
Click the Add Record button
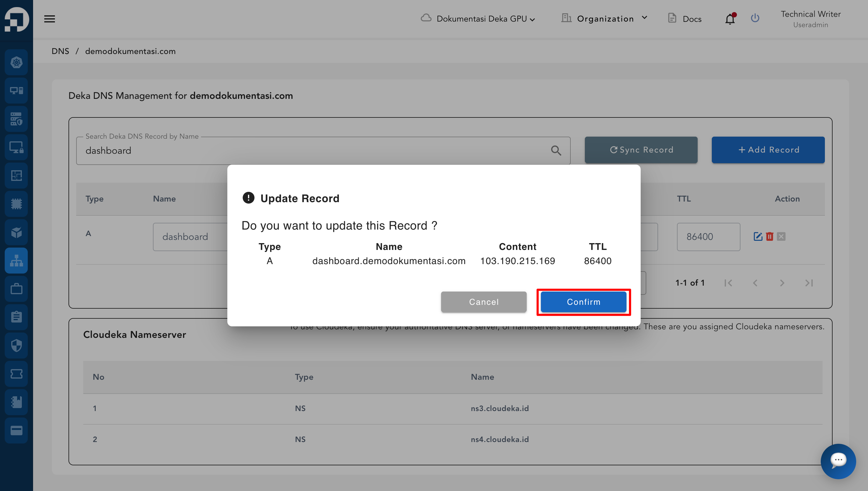(768, 150)
